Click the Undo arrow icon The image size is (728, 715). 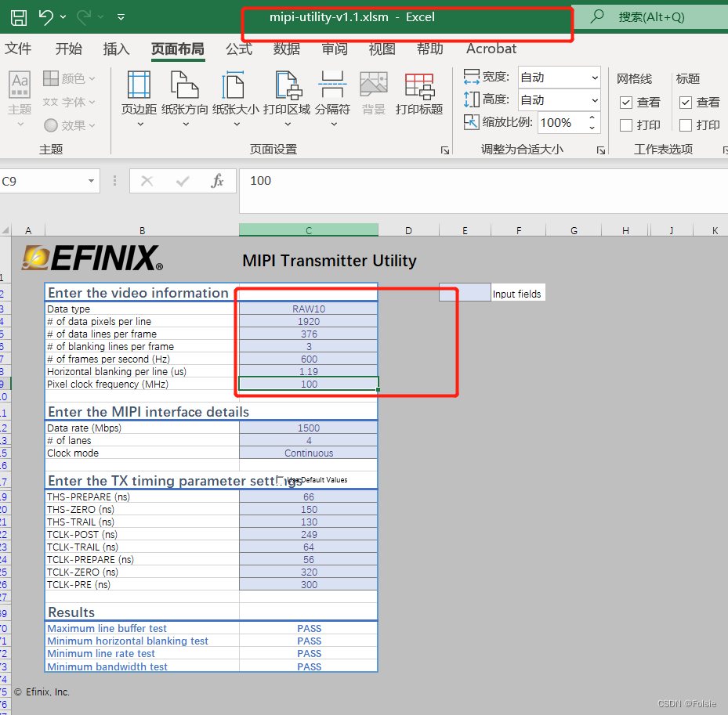tap(45, 17)
